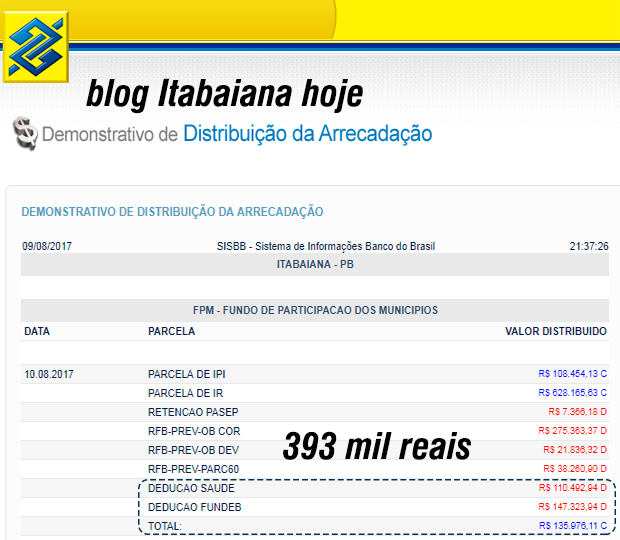
Task: Click the PARCELA DE IPI value
Action: [x=573, y=374]
